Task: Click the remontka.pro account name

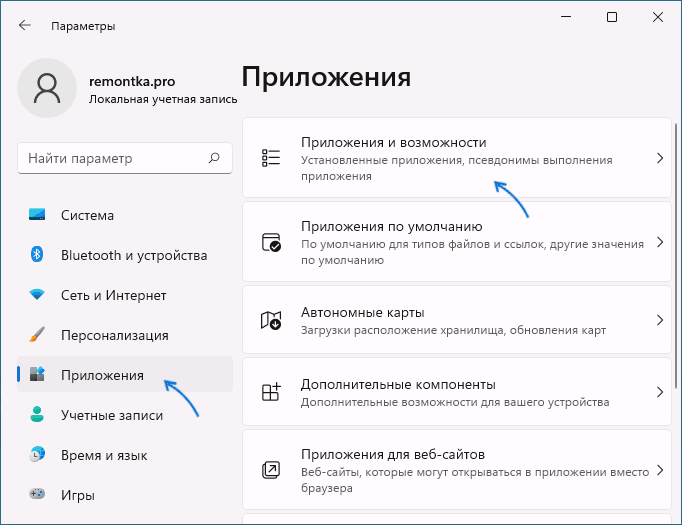Action: point(132,81)
